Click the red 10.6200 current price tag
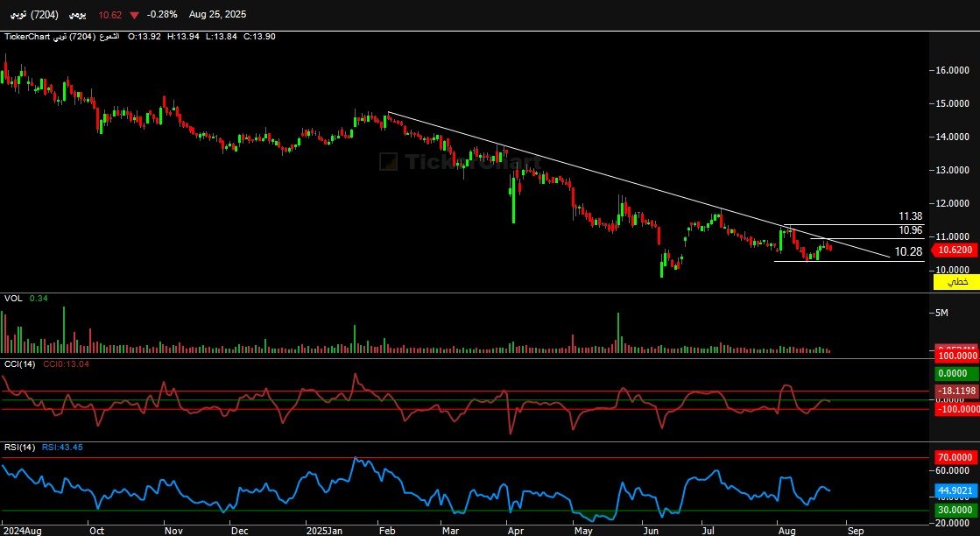The width and height of the screenshot is (980, 536). [x=955, y=250]
